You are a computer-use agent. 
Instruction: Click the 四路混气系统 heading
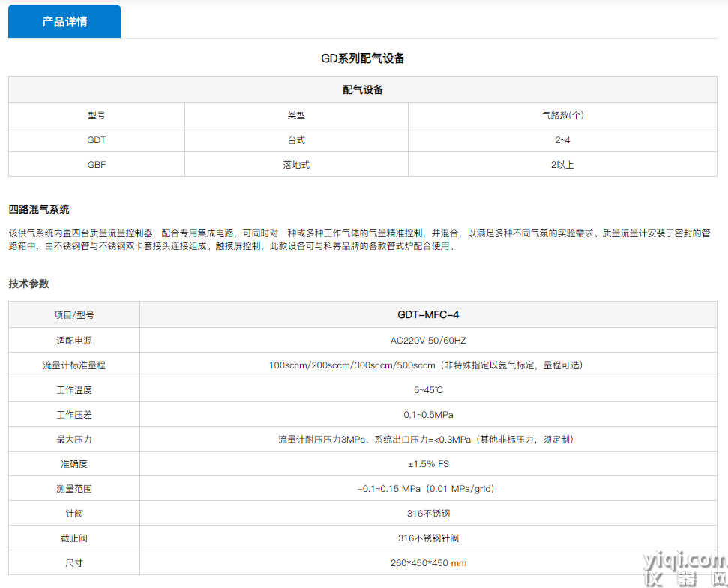(39, 209)
